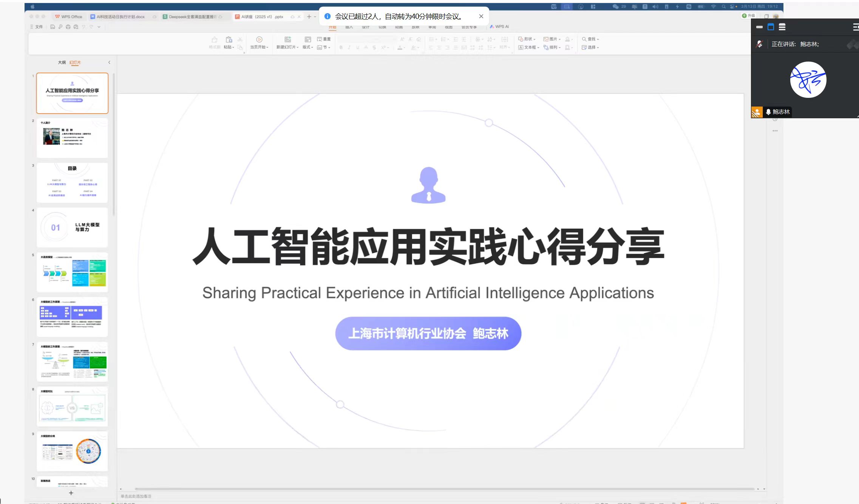This screenshot has width=859, height=504.
Task: Open the 文件 file menu
Action: 37,27
